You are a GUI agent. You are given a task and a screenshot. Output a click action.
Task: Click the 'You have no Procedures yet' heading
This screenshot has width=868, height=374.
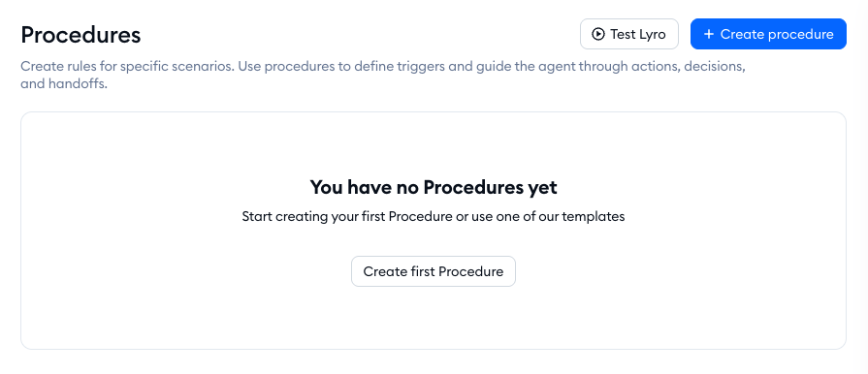(x=434, y=187)
